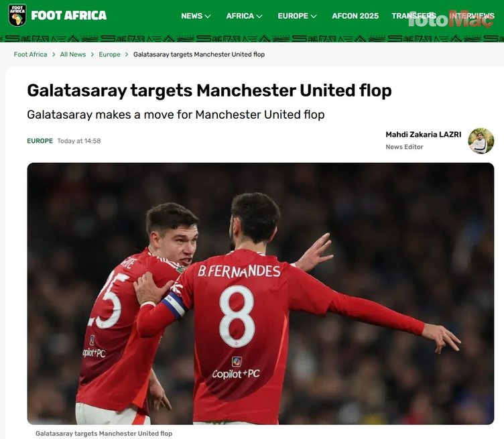Open the TRANSFERS menu item
The width and height of the screenshot is (504, 439).
point(414,15)
